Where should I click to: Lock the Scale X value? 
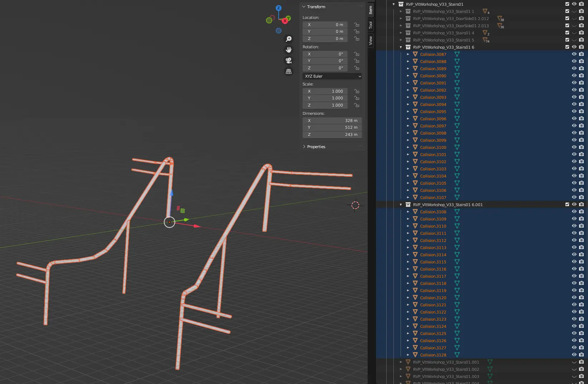pos(357,91)
